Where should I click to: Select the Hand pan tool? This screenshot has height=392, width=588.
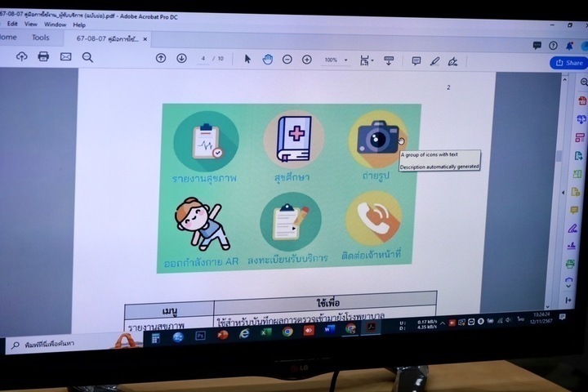click(x=267, y=59)
